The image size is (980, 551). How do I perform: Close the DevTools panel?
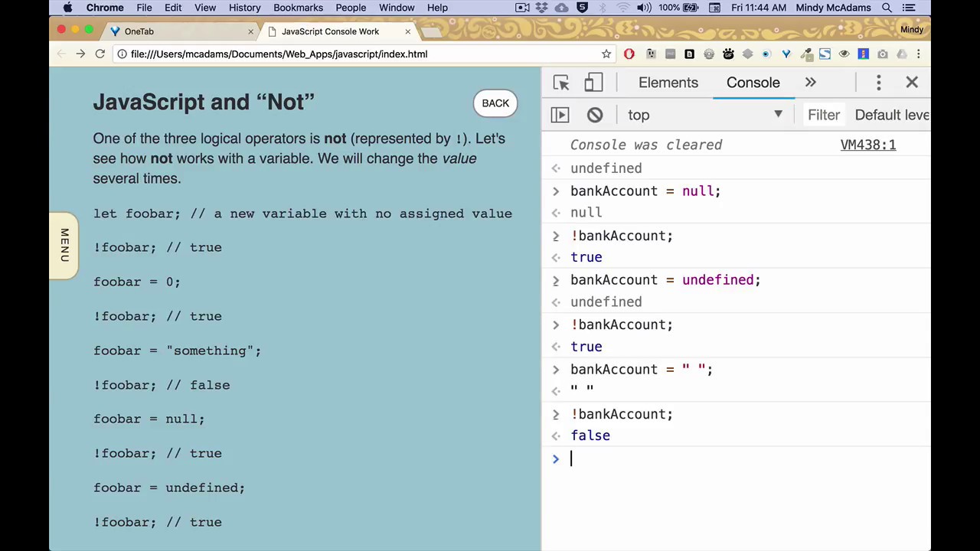tap(912, 83)
